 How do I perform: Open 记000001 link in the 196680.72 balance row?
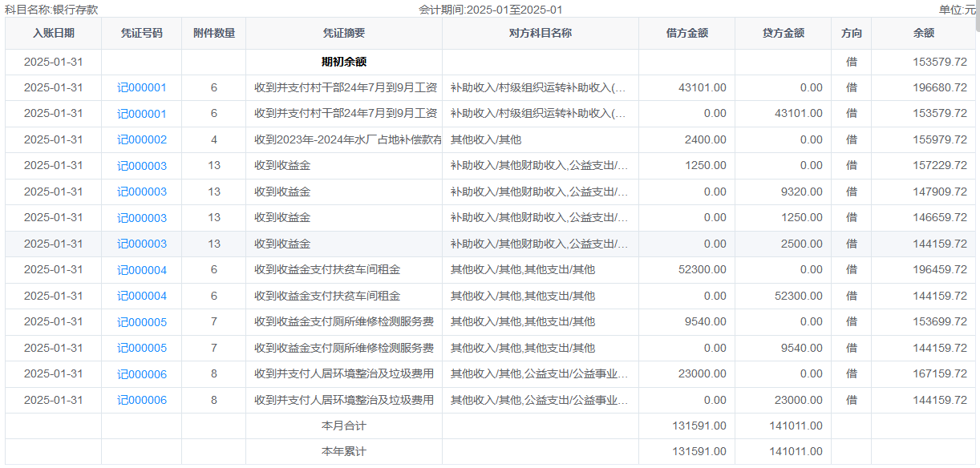click(x=142, y=87)
